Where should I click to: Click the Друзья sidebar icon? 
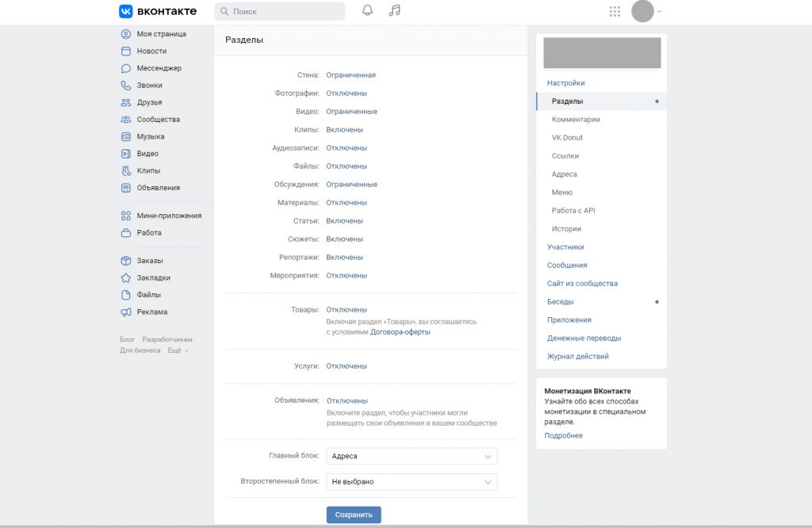tap(126, 102)
